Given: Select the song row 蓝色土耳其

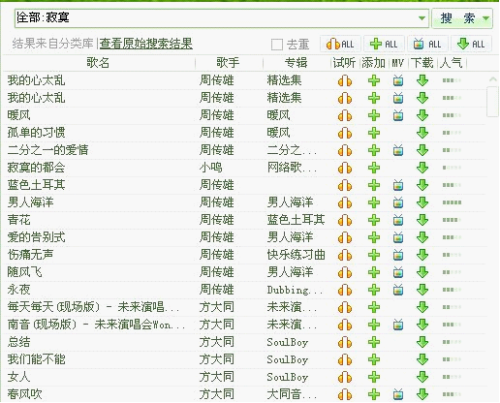Looking at the screenshot, I should pos(244,185).
